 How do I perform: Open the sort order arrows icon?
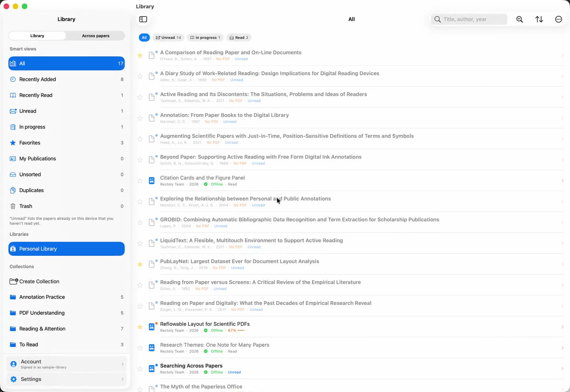coord(539,19)
